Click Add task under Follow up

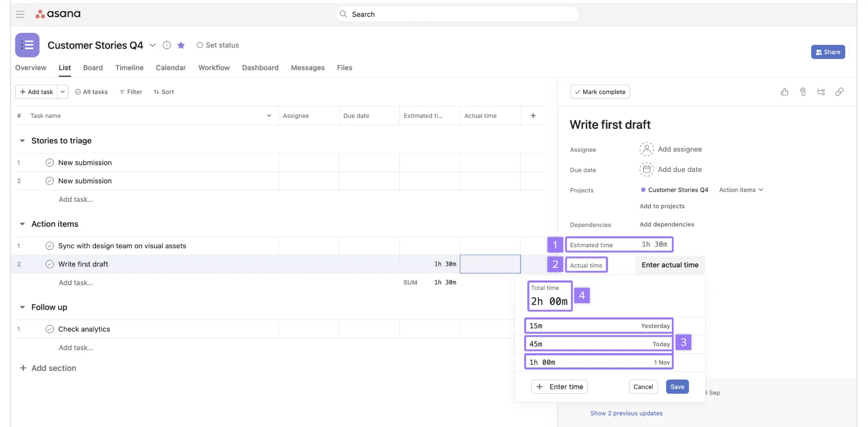coord(76,347)
